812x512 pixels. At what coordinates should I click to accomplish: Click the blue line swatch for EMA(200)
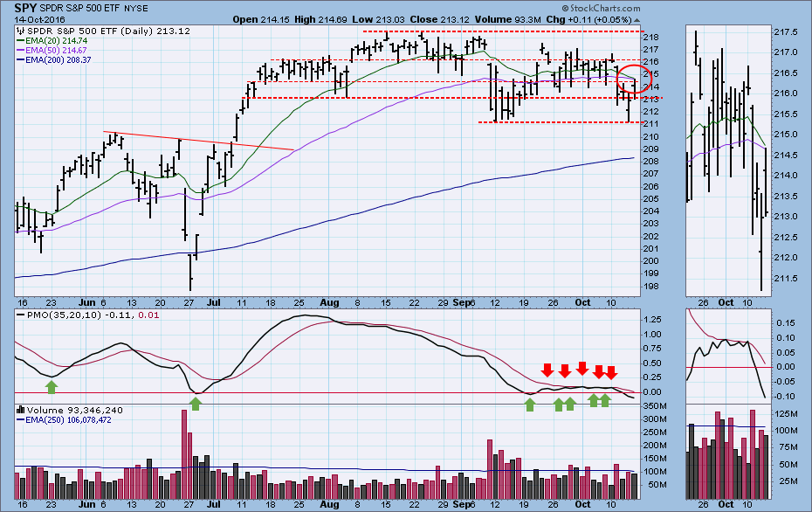pyautogui.click(x=21, y=60)
